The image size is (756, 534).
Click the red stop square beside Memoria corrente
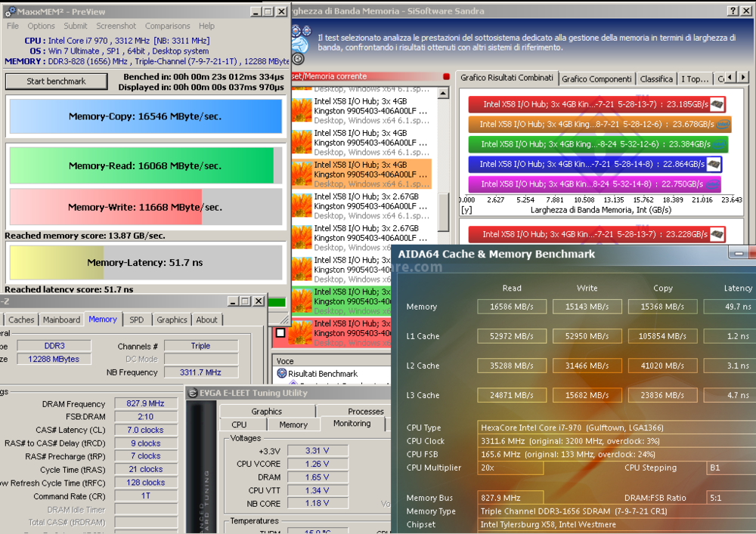[446, 76]
